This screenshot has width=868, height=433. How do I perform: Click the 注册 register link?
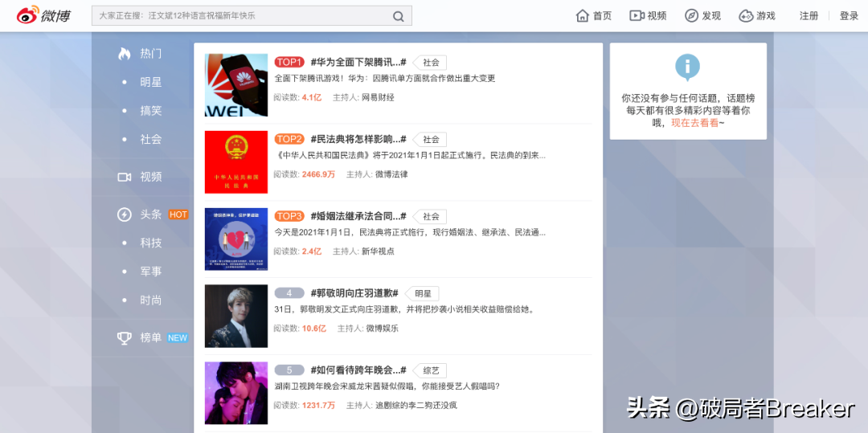pos(809,16)
